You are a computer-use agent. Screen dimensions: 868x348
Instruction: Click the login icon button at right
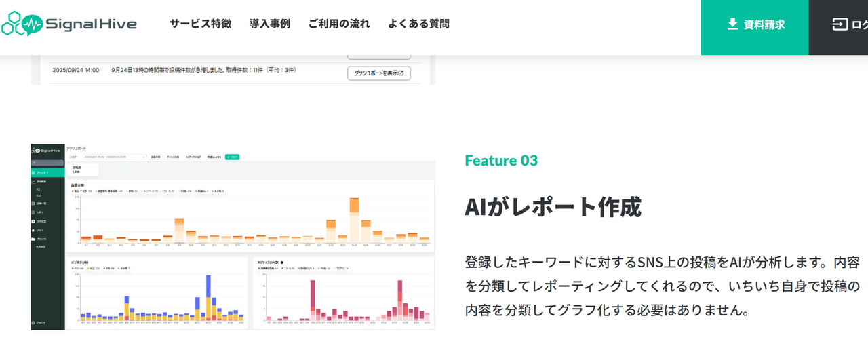tap(839, 24)
